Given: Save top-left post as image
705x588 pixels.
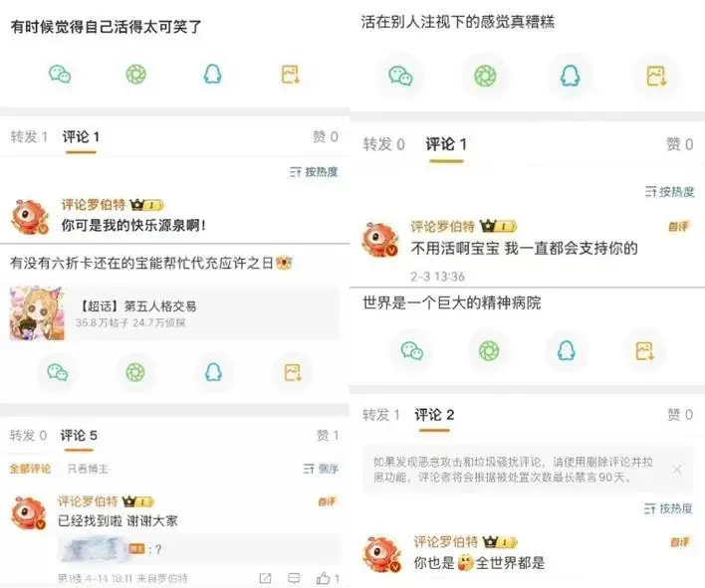Looking at the screenshot, I should point(291,74).
